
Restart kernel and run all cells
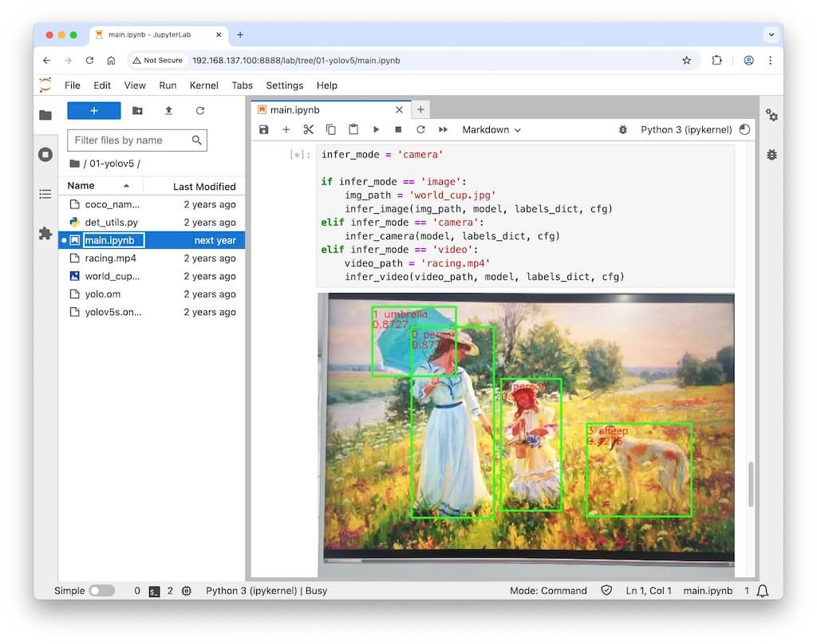coord(443,130)
